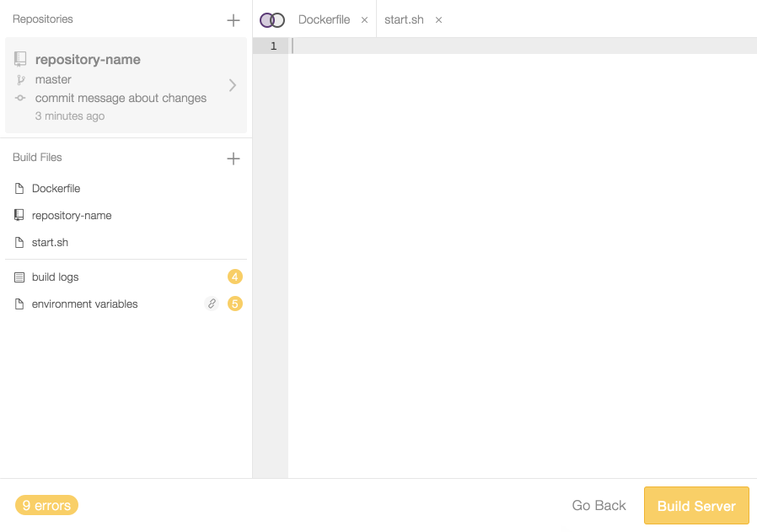The width and height of the screenshot is (757, 532).
Task: Click the commit icon beside commit message
Action: [20, 99]
